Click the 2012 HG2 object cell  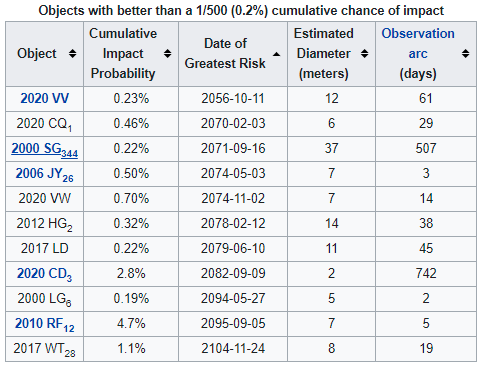(x=45, y=224)
